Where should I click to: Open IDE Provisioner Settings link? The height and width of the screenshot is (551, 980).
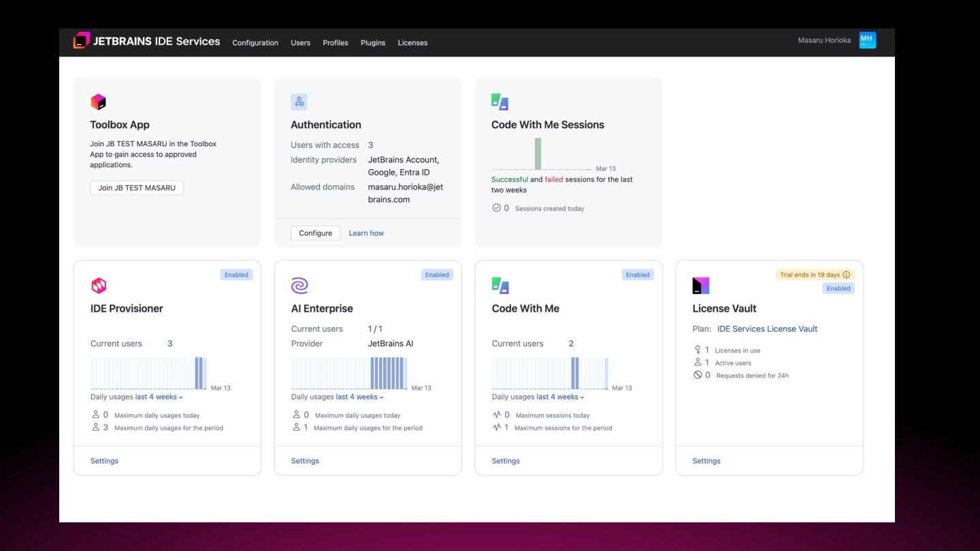pyautogui.click(x=104, y=461)
